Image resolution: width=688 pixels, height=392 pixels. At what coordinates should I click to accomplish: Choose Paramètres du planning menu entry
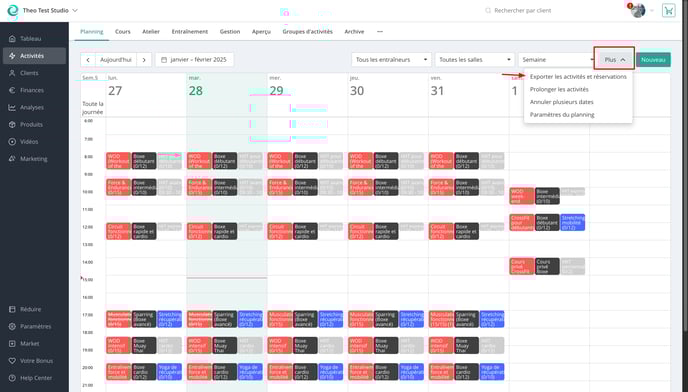tap(562, 115)
